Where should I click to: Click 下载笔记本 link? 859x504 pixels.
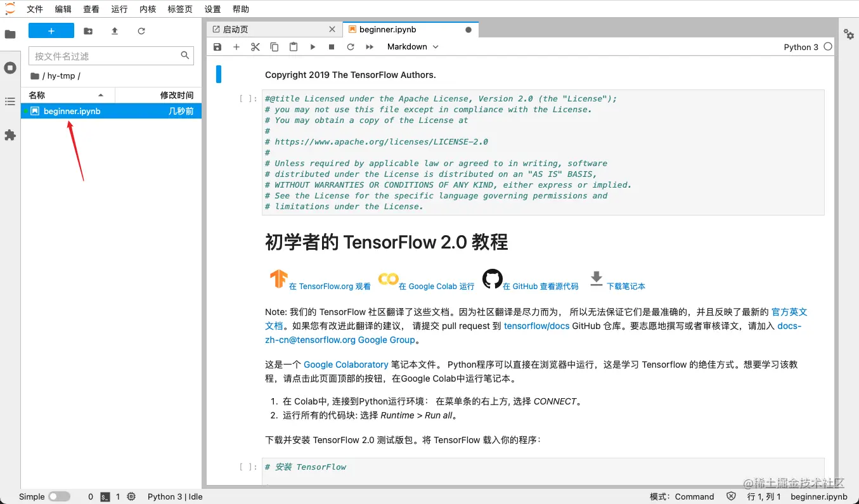pos(626,287)
